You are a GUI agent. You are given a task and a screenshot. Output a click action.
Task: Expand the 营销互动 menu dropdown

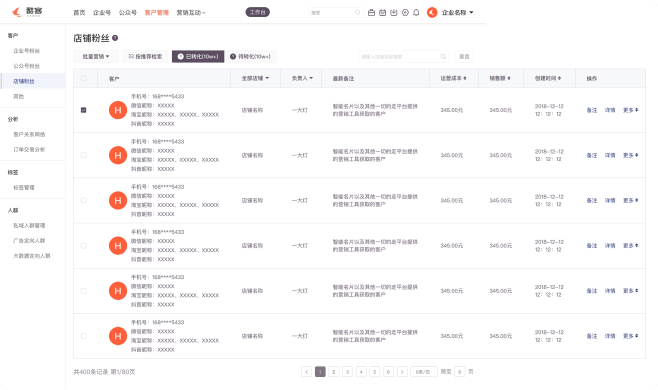pyautogui.click(x=191, y=13)
